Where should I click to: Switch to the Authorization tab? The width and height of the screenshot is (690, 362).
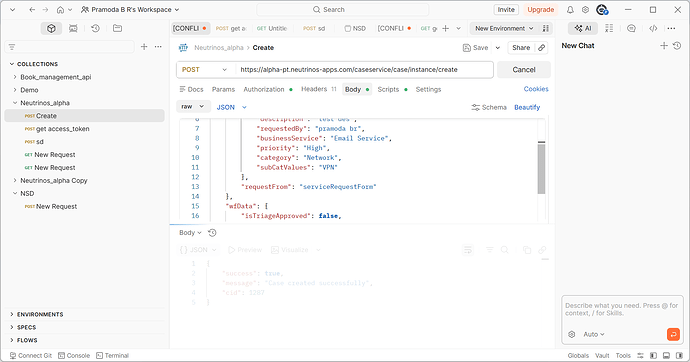[x=268, y=89]
